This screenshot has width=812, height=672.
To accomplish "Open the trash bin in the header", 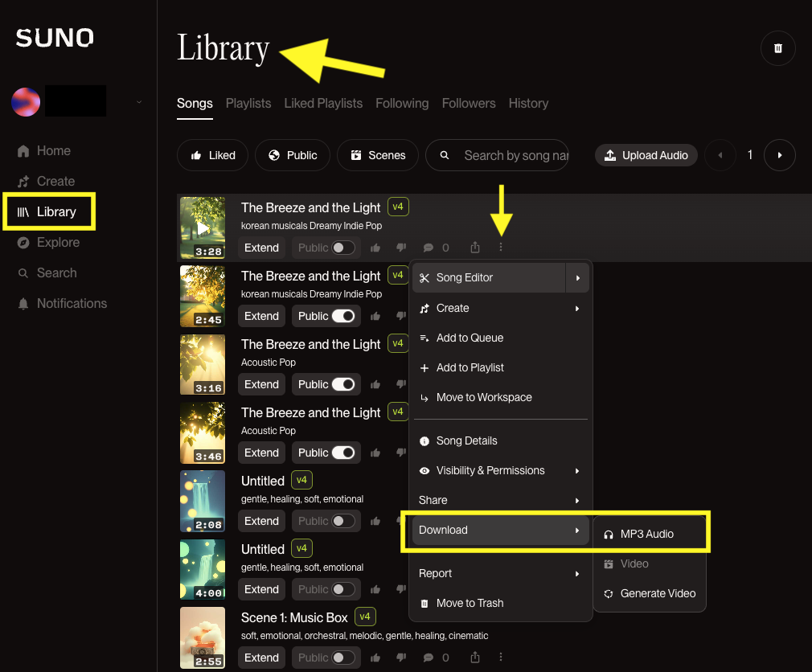I will [x=777, y=48].
